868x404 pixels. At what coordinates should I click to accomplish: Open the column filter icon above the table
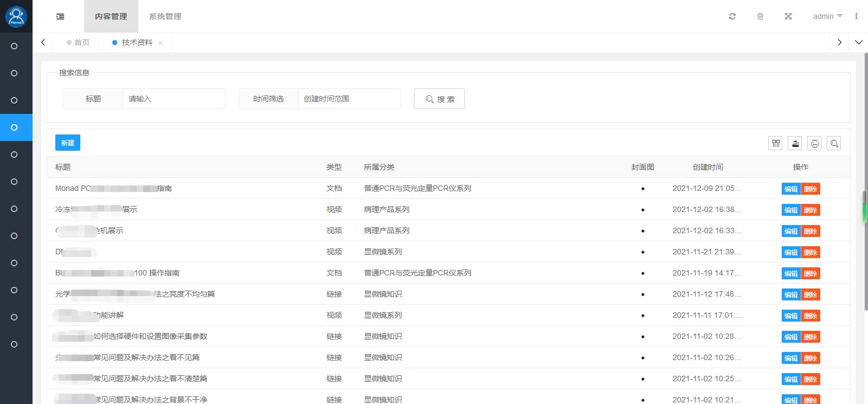click(776, 143)
